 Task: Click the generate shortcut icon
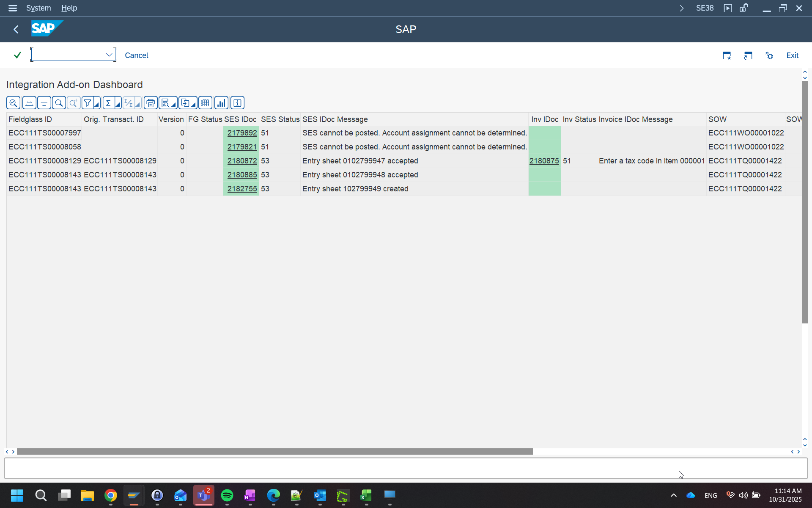(748, 55)
